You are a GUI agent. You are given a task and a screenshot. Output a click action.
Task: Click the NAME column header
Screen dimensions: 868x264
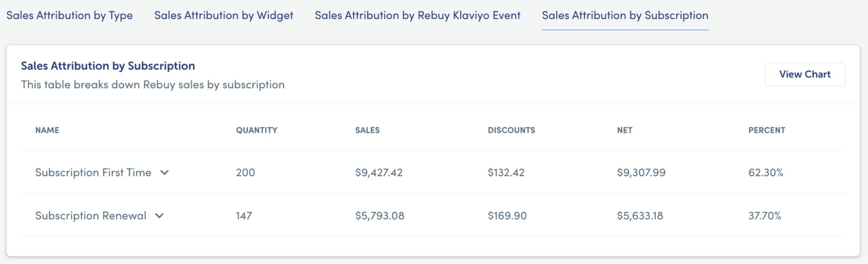(47, 130)
